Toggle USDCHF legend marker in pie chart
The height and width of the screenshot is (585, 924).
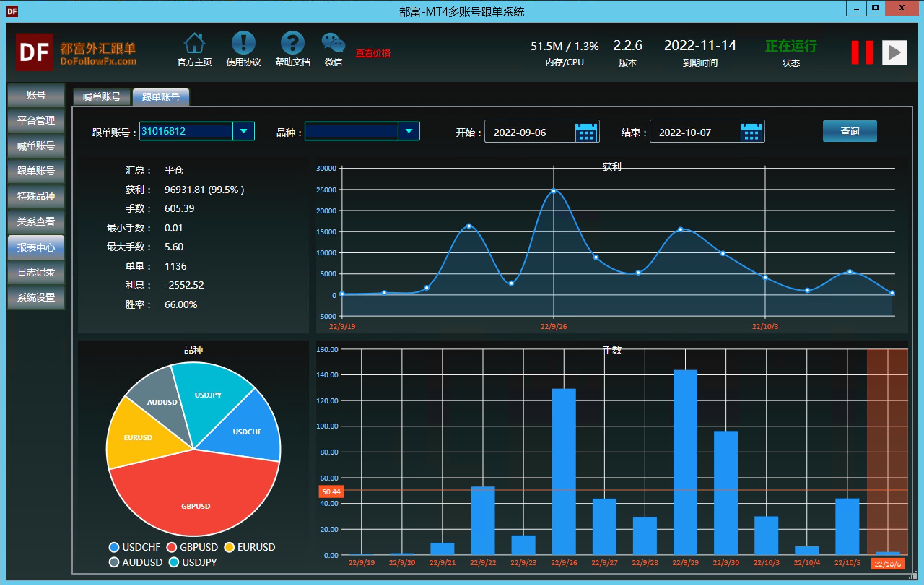114,547
